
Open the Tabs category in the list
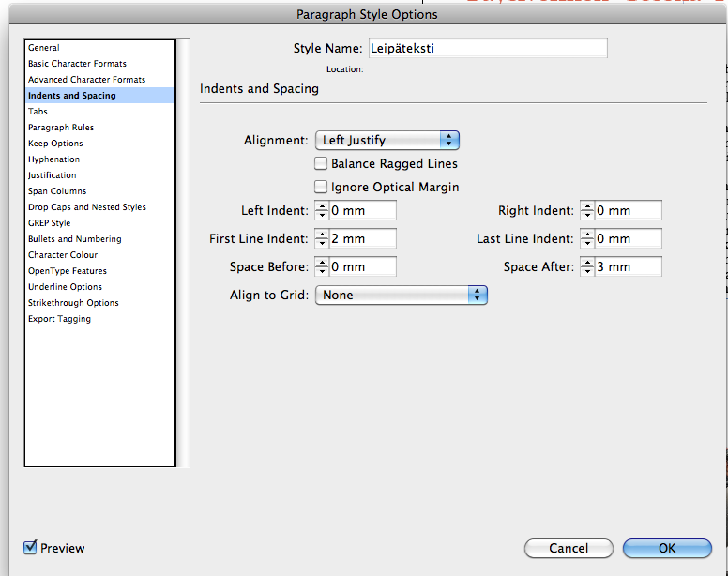pyautogui.click(x=38, y=112)
